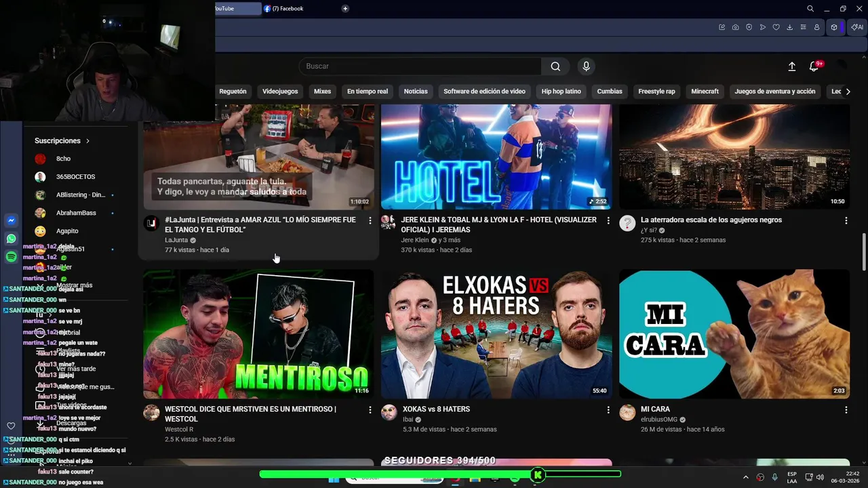Click the Ibai channel avatar on XOKAS video
The image size is (868, 488).
389,413
